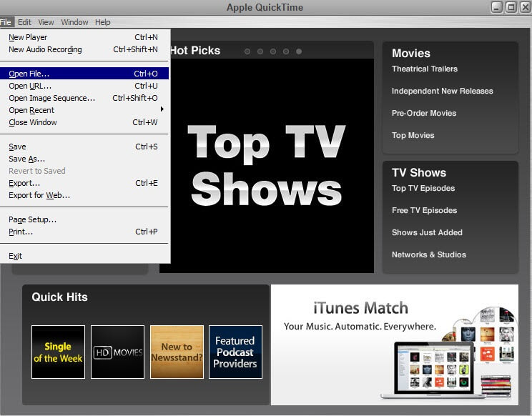This screenshot has height=416, width=532.
Task: Select Export… menu item
Action: pos(84,184)
